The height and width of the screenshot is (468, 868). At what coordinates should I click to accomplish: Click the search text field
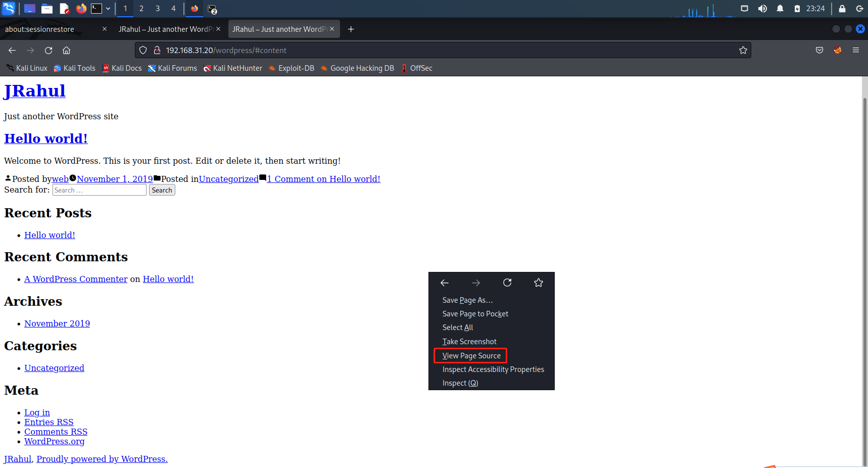click(x=100, y=190)
